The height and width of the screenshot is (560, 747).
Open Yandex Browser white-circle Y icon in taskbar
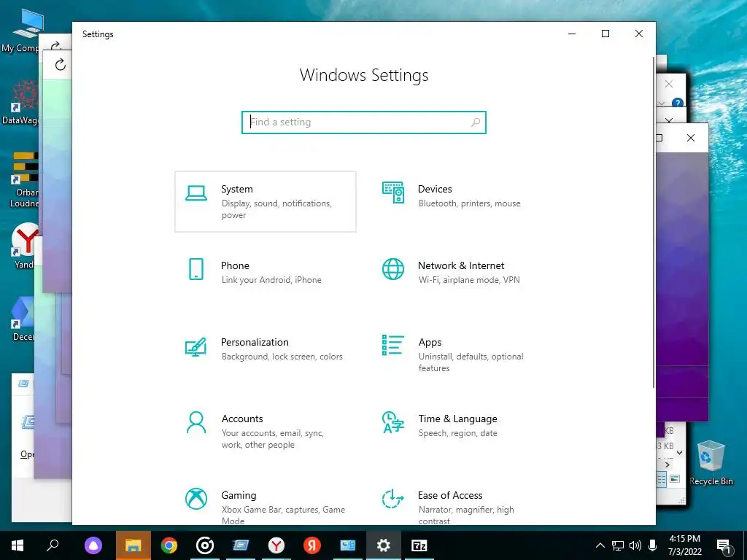point(276,545)
